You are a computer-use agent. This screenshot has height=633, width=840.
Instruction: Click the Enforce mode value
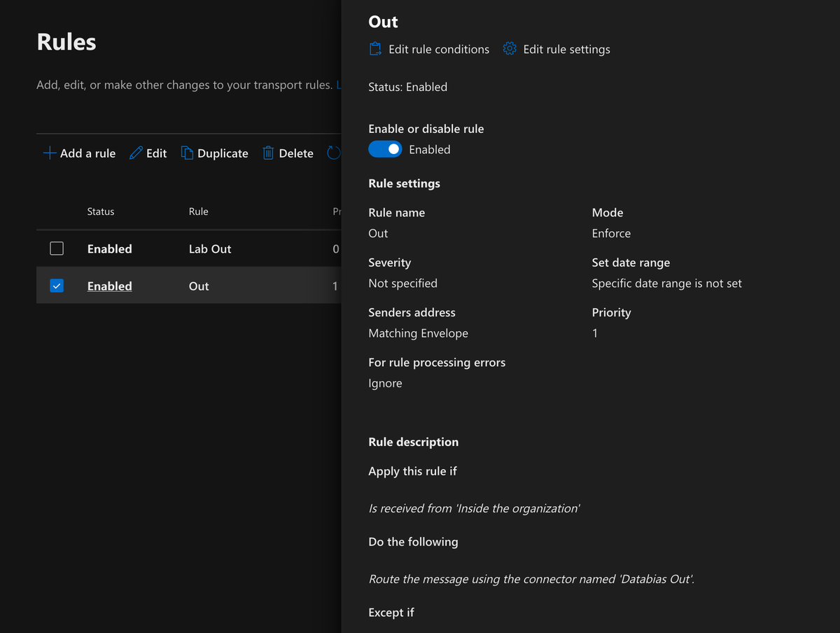point(611,233)
